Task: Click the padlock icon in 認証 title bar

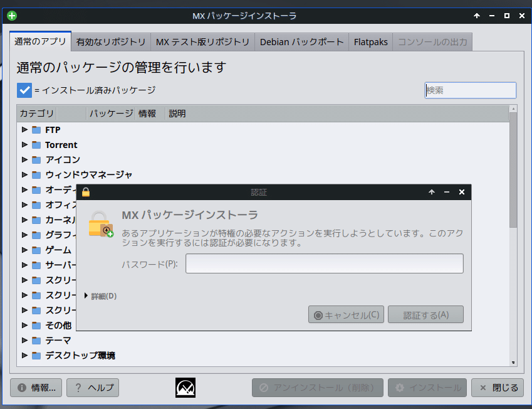Action: [x=85, y=193]
